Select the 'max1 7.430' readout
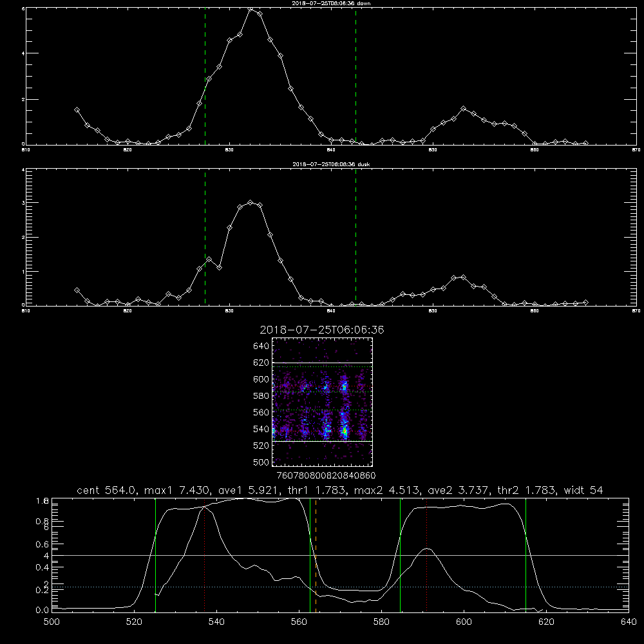The image size is (644, 644). coord(178,490)
